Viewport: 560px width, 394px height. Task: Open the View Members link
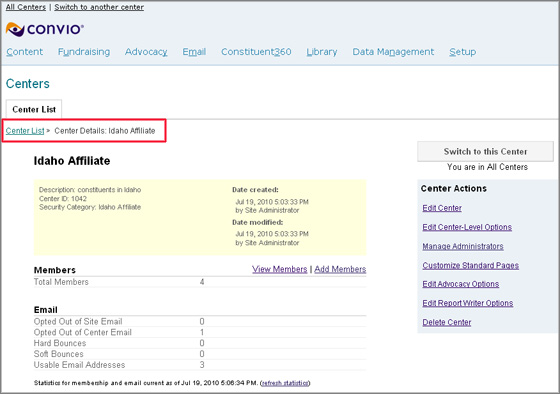click(x=280, y=269)
